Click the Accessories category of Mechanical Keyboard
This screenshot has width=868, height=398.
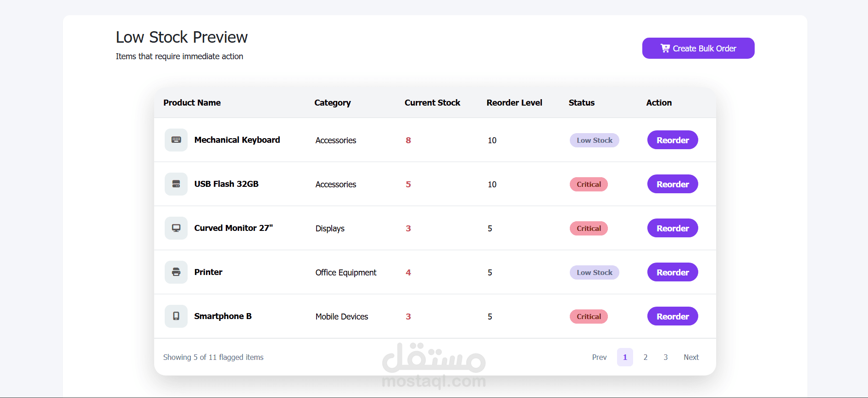336,140
